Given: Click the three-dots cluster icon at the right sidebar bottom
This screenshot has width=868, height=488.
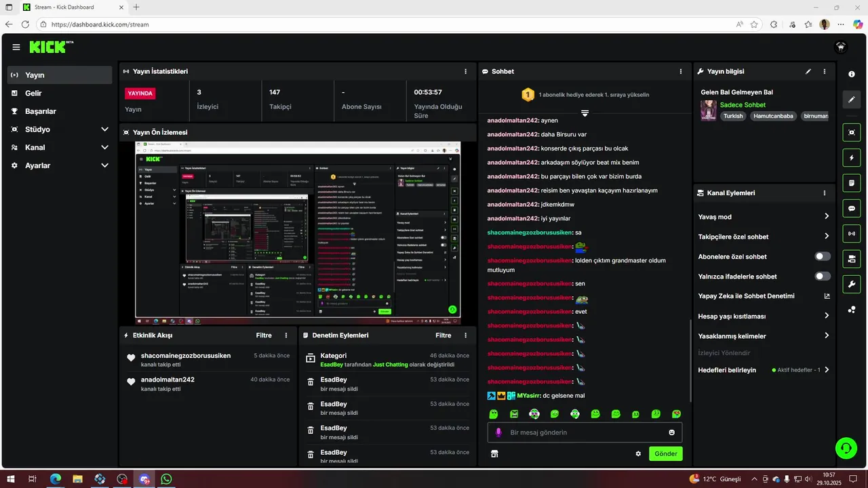Looking at the screenshot, I should point(852,310).
